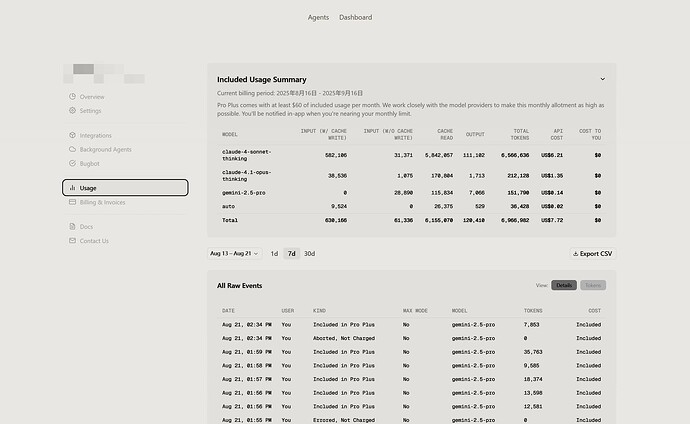The height and width of the screenshot is (424, 690).
Task: Click the Overview clock icon in sidebar
Action: (72, 96)
